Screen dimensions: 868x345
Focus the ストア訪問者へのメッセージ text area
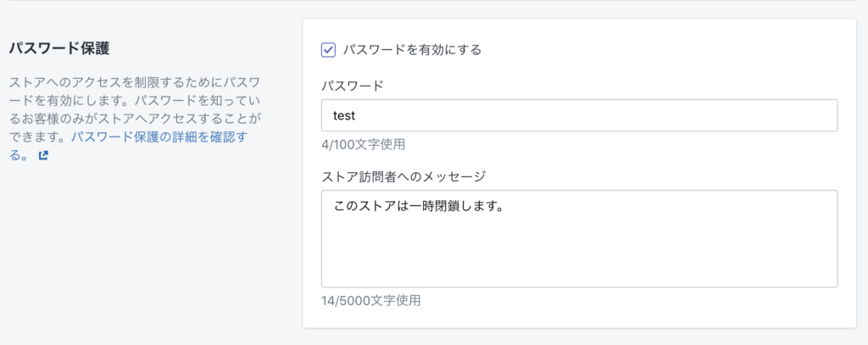click(x=579, y=239)
